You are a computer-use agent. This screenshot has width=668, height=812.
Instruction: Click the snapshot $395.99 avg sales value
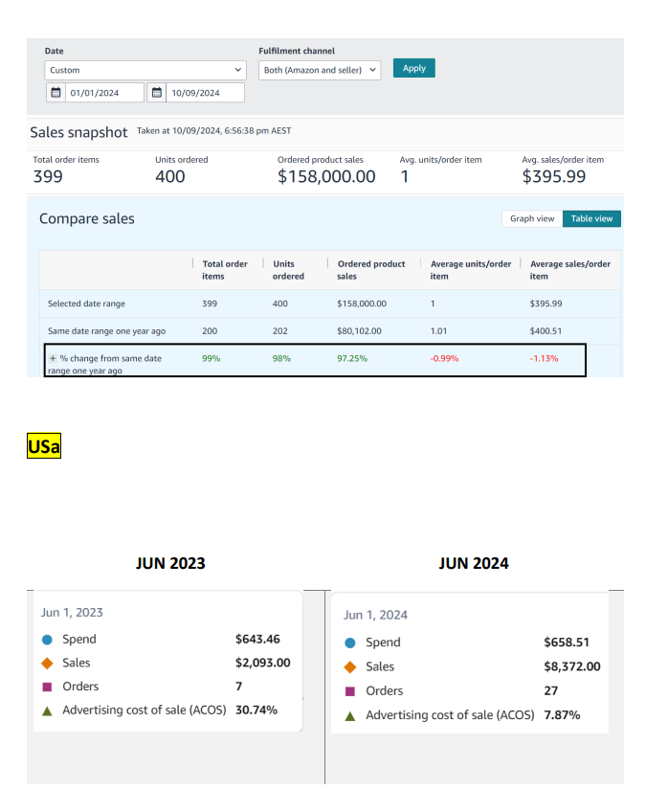point(554,176)
